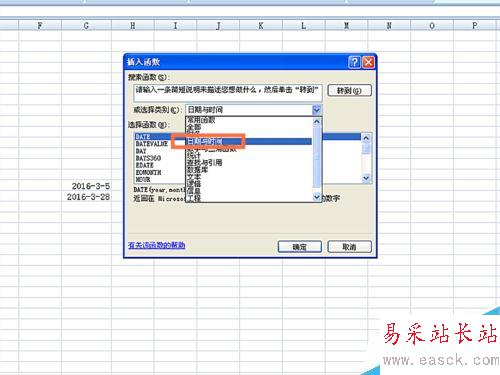
Task: Select column K header
Action: click(261, 25)
